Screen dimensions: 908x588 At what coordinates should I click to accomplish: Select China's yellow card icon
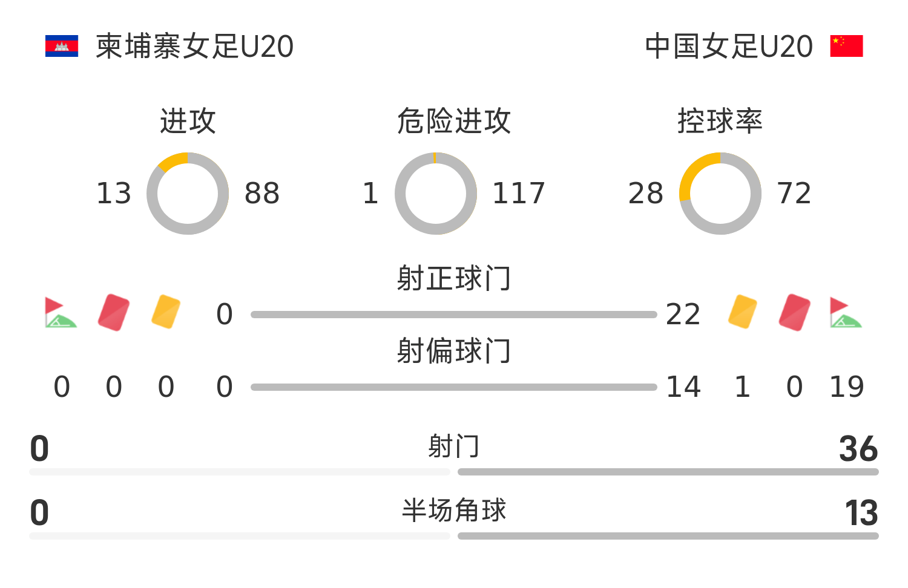[x=743, y=312]
